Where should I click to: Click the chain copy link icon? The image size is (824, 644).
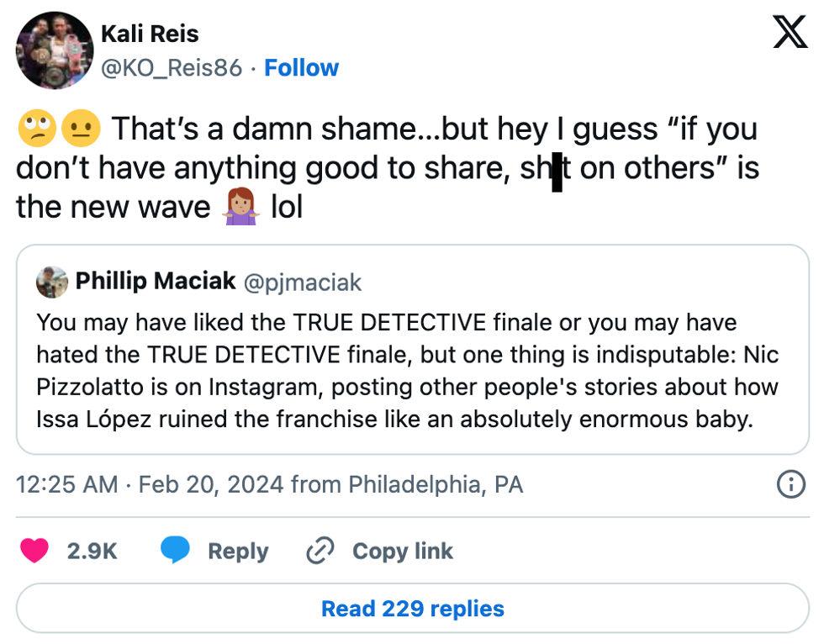pyautogui.click(x=320, y=551)
